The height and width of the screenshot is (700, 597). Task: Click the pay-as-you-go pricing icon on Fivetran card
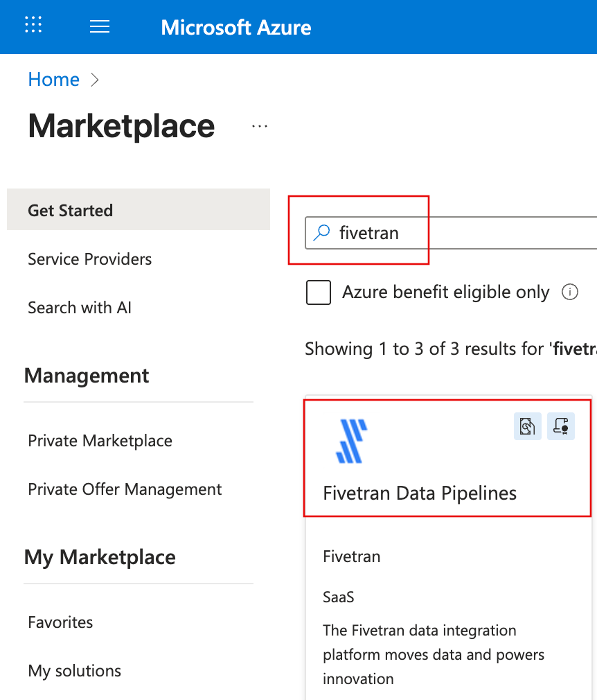pos(527,426)
